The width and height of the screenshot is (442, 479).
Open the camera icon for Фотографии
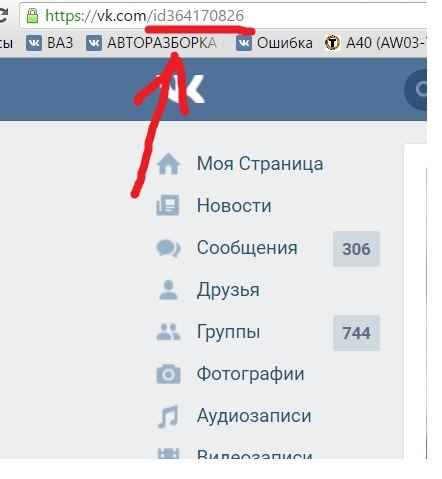tap(168, 374)
